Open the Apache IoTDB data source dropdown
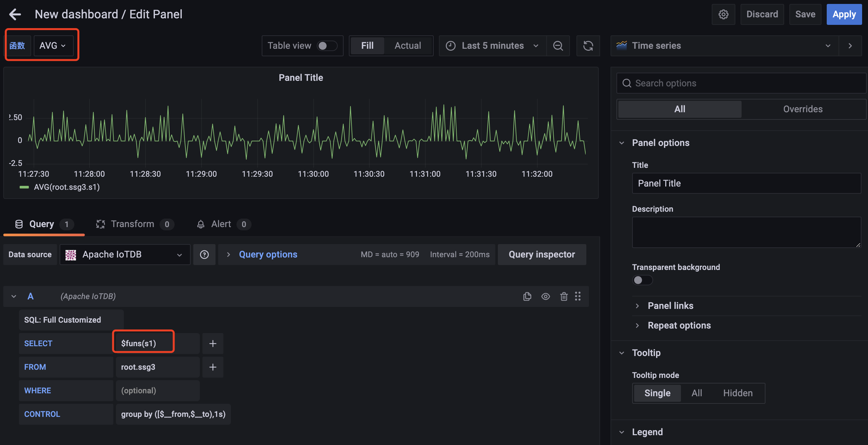 coord(125,255)
